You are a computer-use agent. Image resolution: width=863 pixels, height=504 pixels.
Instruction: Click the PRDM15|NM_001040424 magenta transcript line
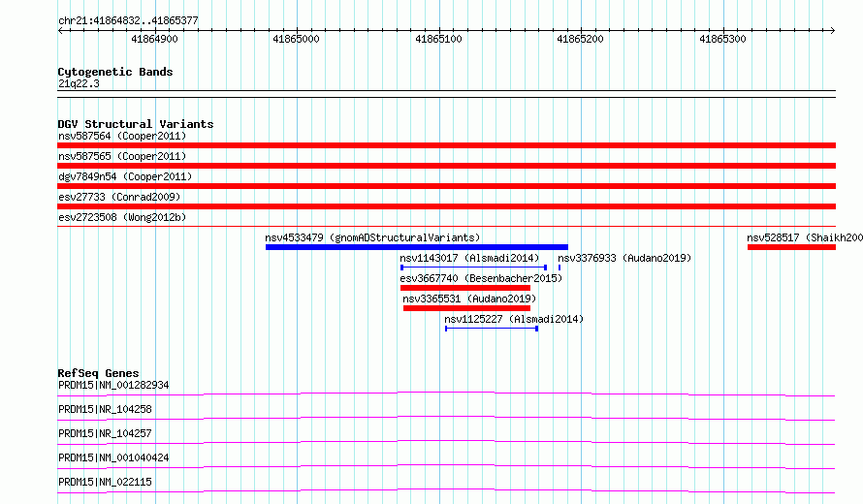(x=446, y=466)
